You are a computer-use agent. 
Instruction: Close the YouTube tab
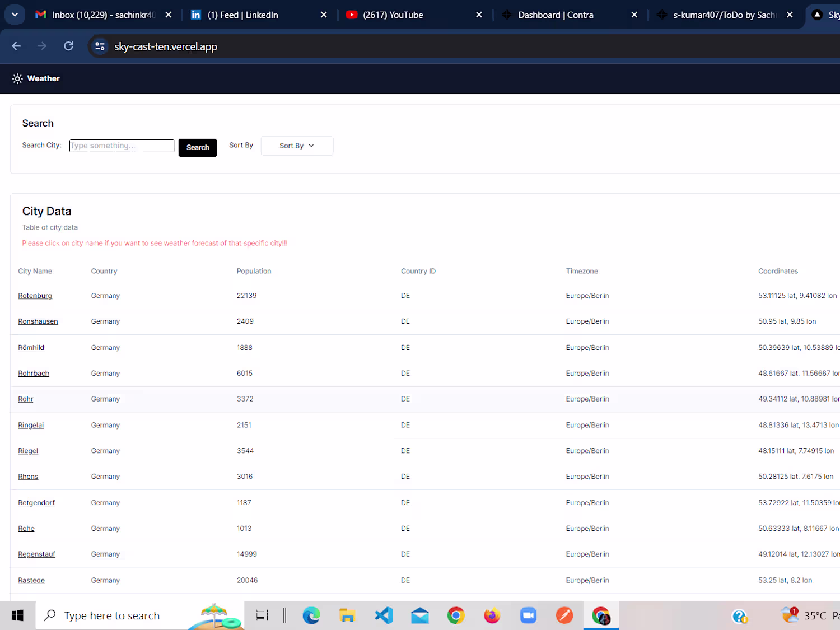(479, 15)
